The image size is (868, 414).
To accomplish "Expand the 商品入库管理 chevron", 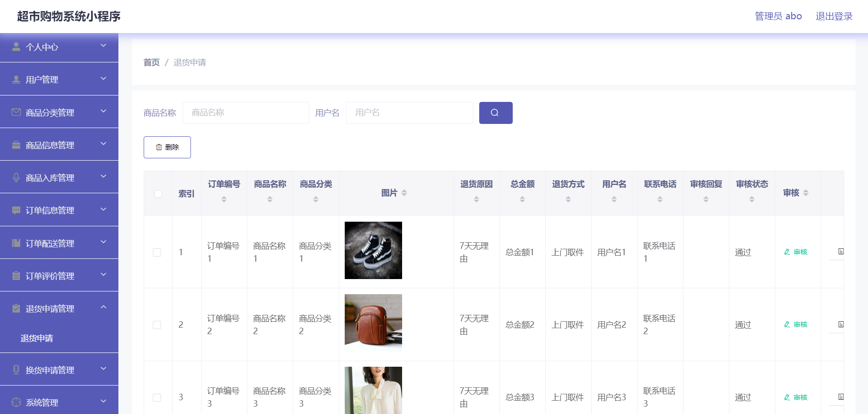I will coord(103,177).
